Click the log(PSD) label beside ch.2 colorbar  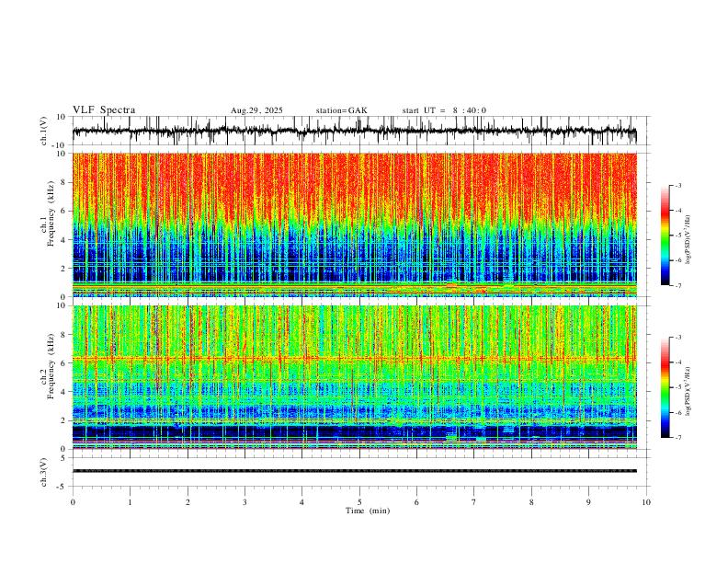pyautogui.click(x=688, y=392)
